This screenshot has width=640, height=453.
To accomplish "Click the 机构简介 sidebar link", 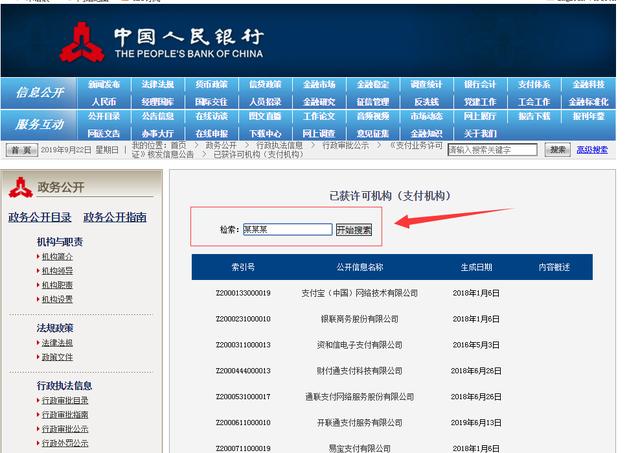I will click(57, 257).
